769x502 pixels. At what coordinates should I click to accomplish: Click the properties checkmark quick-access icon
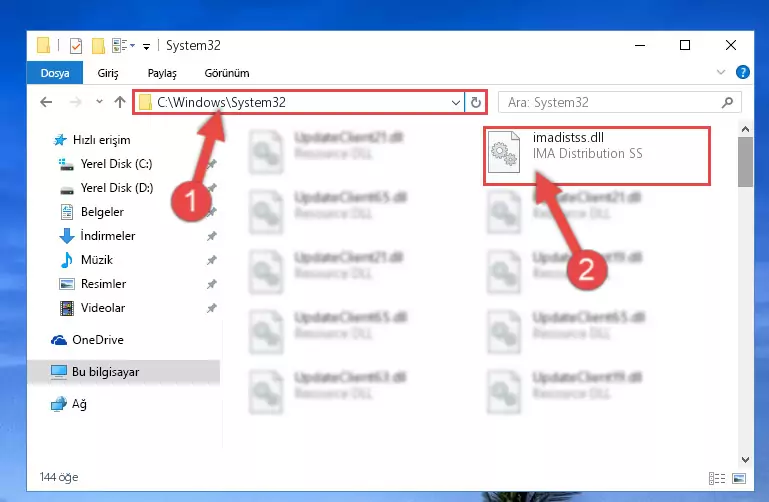pyautogui.click(x=76, y=46)
